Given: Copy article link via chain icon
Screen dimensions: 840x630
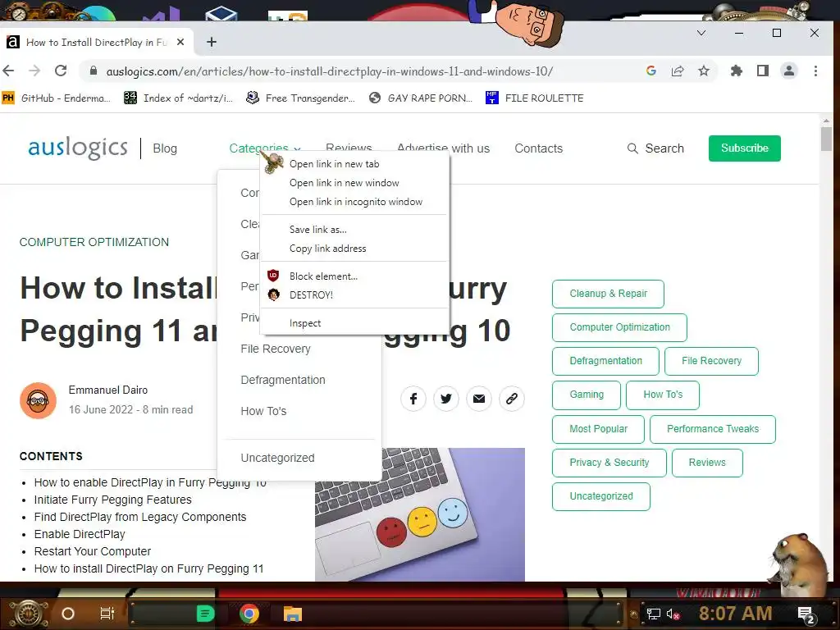Looking at the screenshot, I should coord(512,399).
